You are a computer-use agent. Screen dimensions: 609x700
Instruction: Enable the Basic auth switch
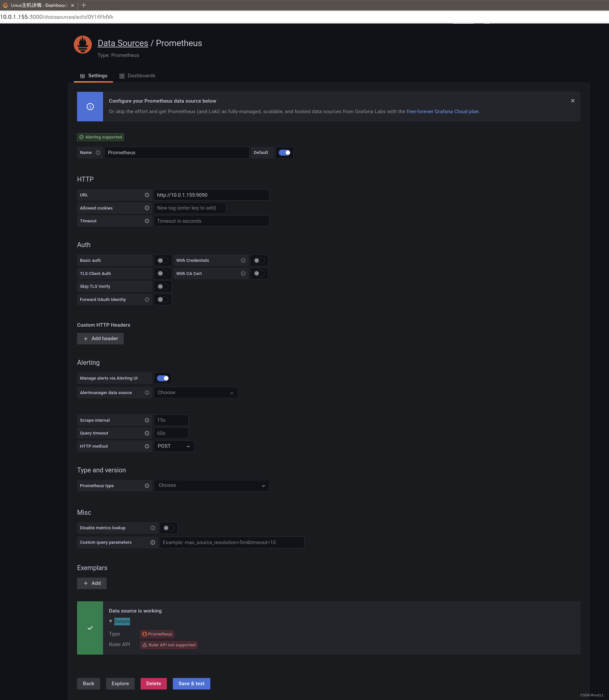click(163, 261)
